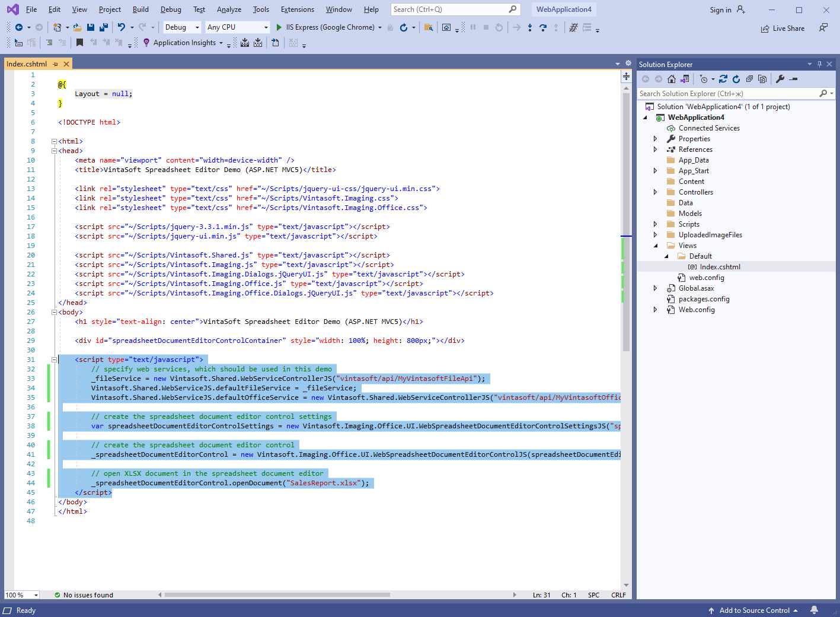Click the Save All toolbar icon
The width and height of the screenshot is (840, 617).
[104, 27]
